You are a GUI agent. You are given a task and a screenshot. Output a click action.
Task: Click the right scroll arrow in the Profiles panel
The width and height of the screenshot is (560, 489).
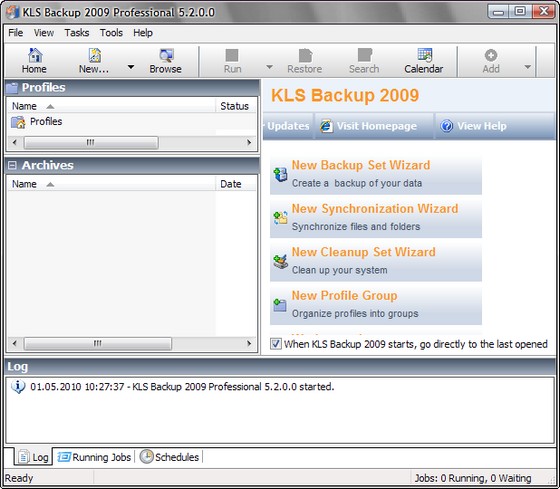click(x=249, y=143)
